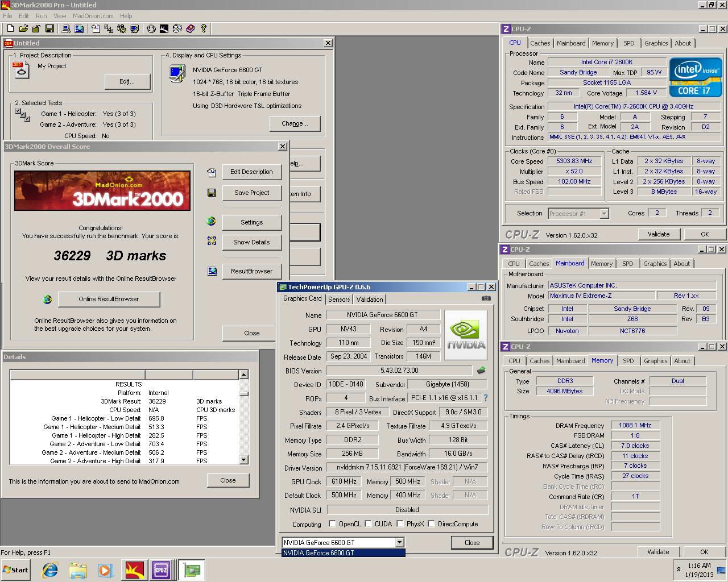The width and height of the screenshot is (728, 582).
Task: Open the MadOnion.com menu
Action: pyautogui.click(x=93, y=16)
